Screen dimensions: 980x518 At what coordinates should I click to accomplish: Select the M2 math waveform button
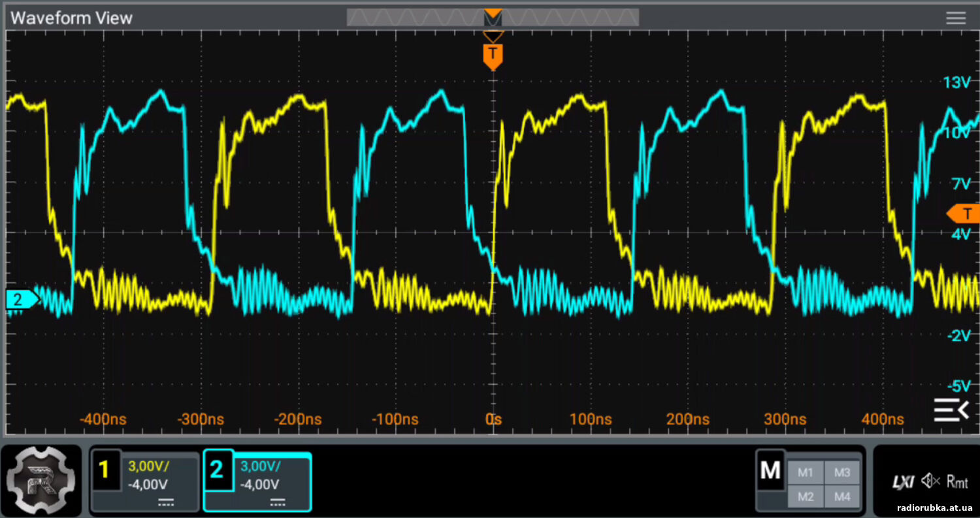point(806,497)
